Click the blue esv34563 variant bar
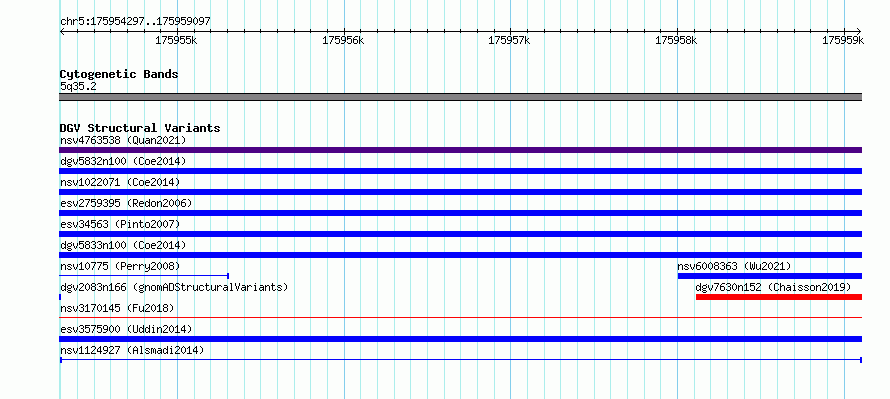The height and width of the screenshot is (399, 890). [460, 234]
